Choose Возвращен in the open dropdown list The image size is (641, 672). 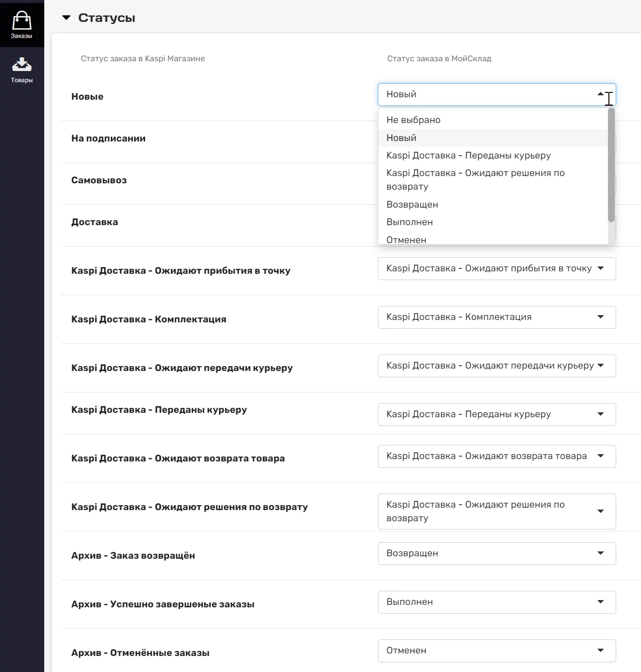pos(493,205)
